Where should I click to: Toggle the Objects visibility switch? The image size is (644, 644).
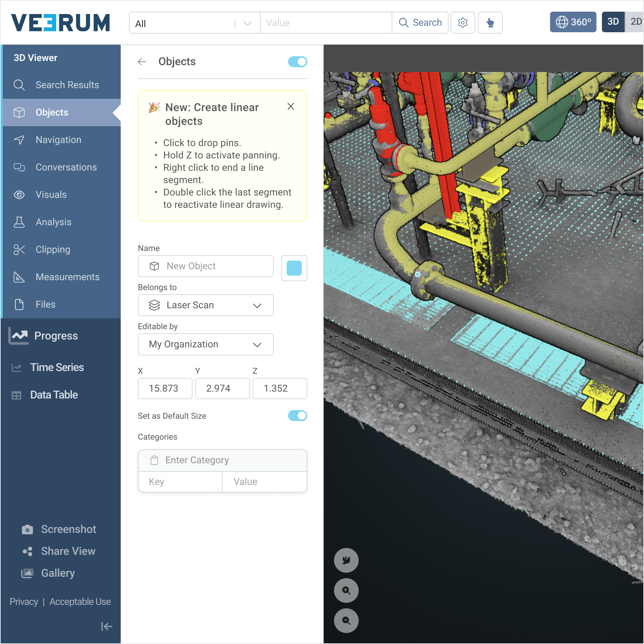point(297,62)
